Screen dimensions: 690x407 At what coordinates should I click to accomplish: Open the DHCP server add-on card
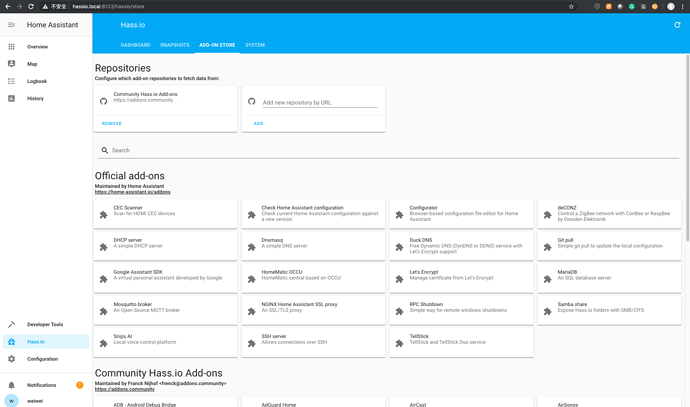[165, 246]
